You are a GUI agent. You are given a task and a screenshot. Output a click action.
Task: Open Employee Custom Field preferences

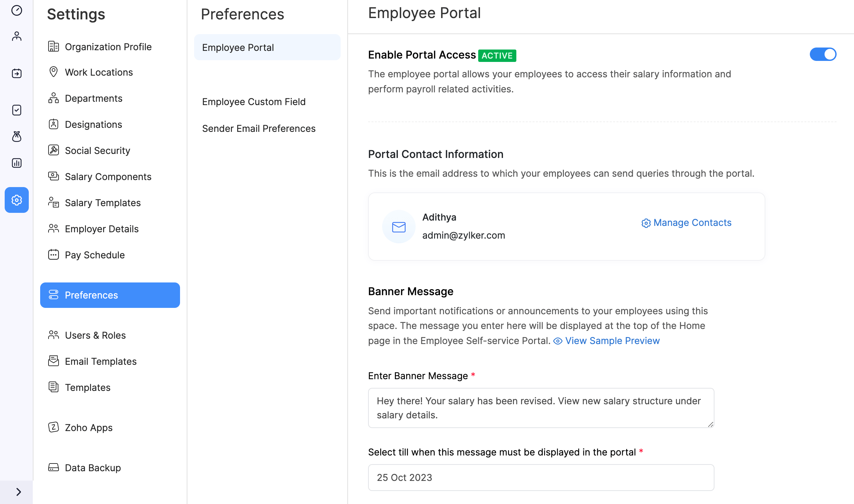click(x=254, y=101)
